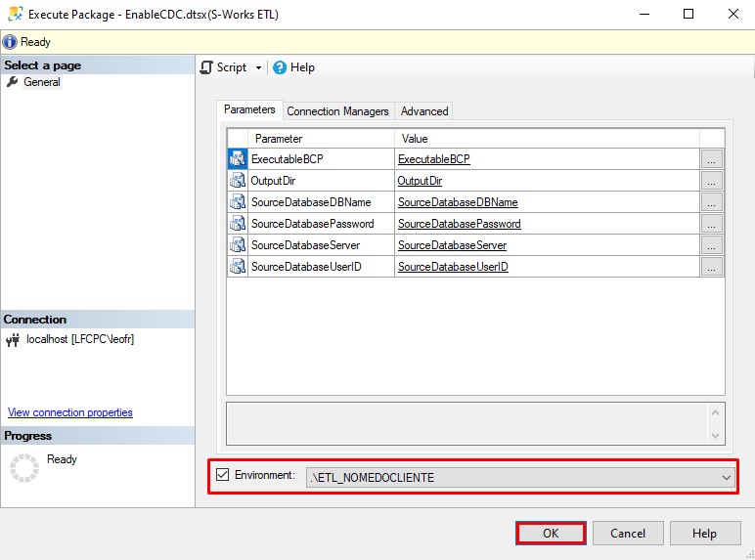Viewport: 755px width, 560px height.
Task: Click the progress spinner icon
Action: coord(24,467)
